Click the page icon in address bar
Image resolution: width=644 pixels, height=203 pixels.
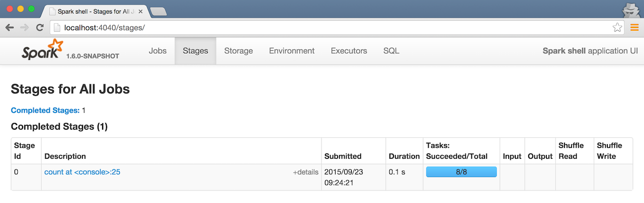coord(56,28)
